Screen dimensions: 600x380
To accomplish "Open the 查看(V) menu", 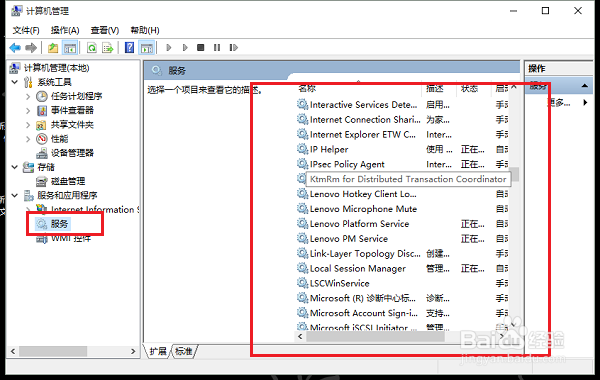I will pyautogui.click(x=105, y=30).
